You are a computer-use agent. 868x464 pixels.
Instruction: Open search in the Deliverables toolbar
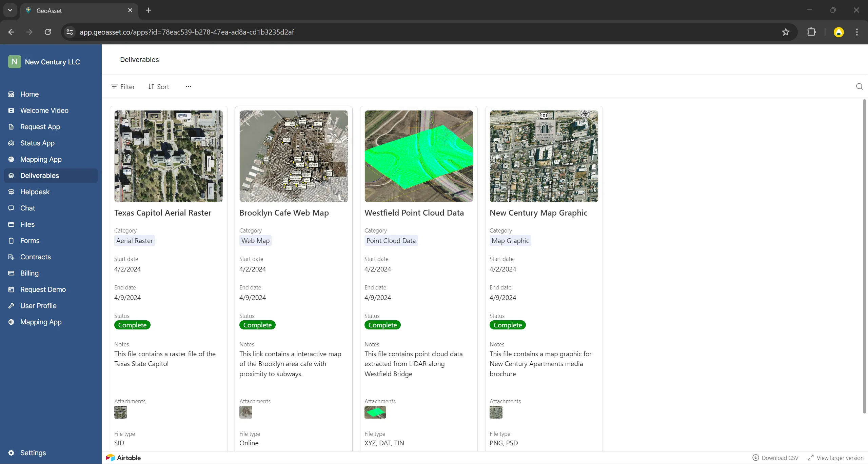click(x=859, y=86)
